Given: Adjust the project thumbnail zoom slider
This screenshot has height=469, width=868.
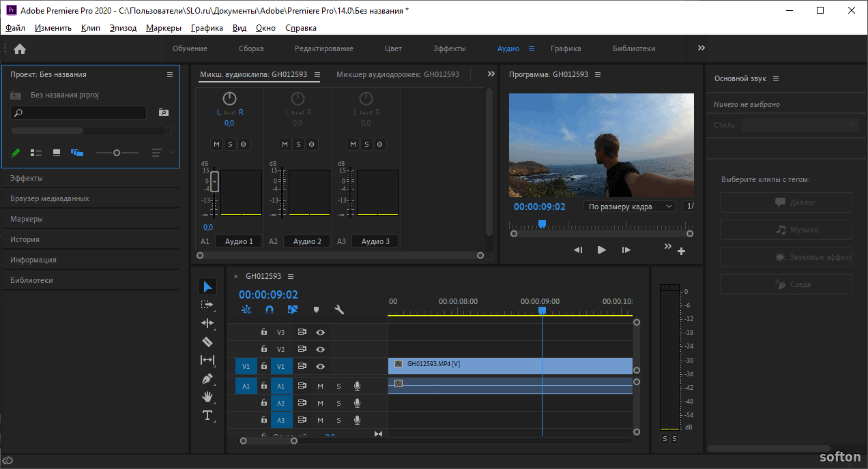Looking at the screenshot, I should (x=117, y=153).
